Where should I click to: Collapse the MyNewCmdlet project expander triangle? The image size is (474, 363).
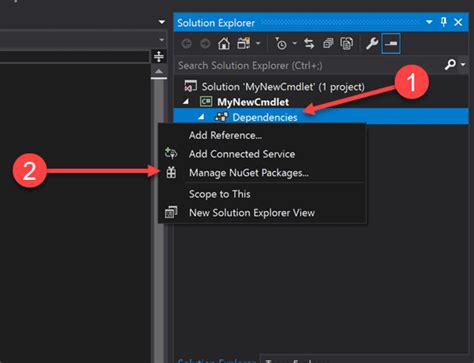tap(186, 101)
